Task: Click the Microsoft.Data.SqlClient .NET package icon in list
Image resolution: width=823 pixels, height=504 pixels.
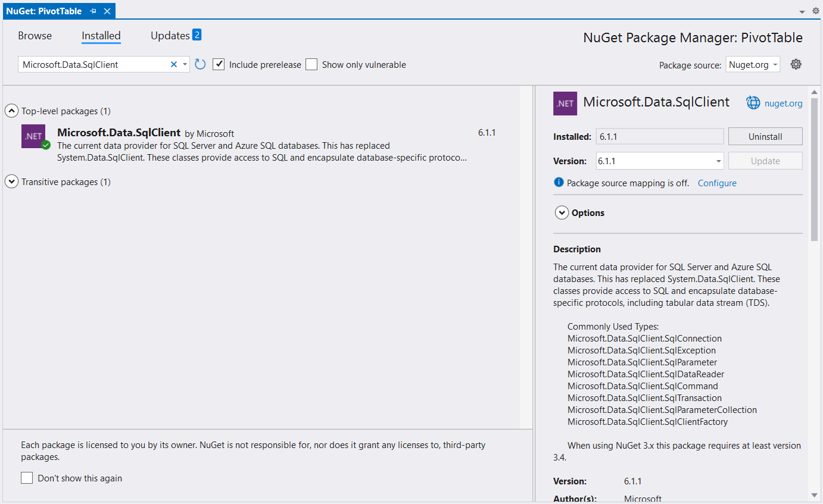Action: coord(33,136)
